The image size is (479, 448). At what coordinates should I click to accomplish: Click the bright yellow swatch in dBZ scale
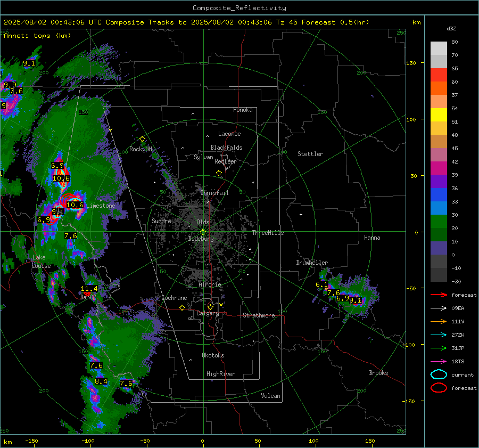pyautogui.click(x=439, y=115)
